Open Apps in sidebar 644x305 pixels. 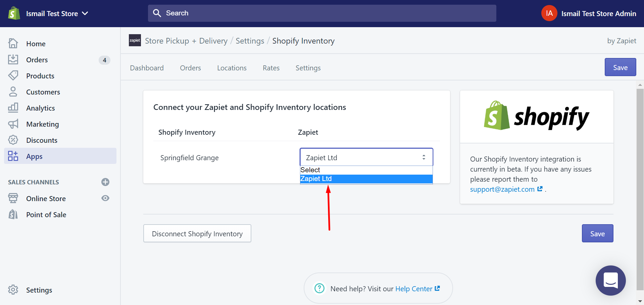click(x=60, y=156)
